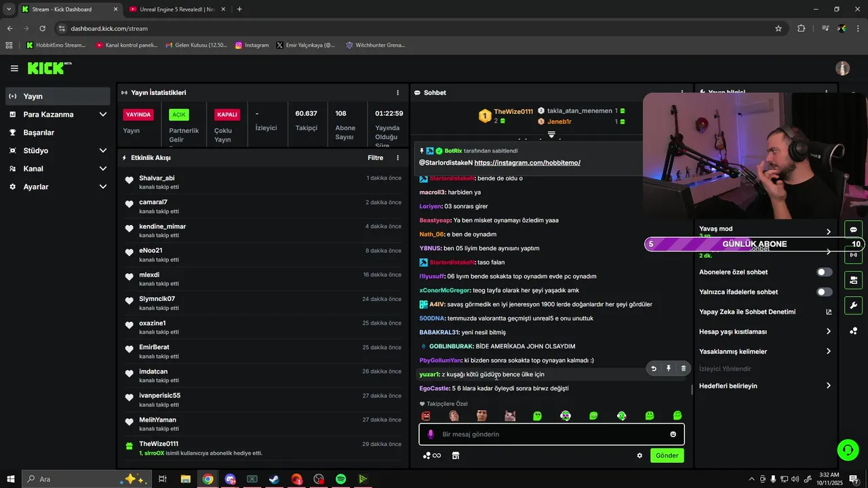The image size is (868, 488).
Task: Open File Explorer from taskbar
Action: pos(185,479)
